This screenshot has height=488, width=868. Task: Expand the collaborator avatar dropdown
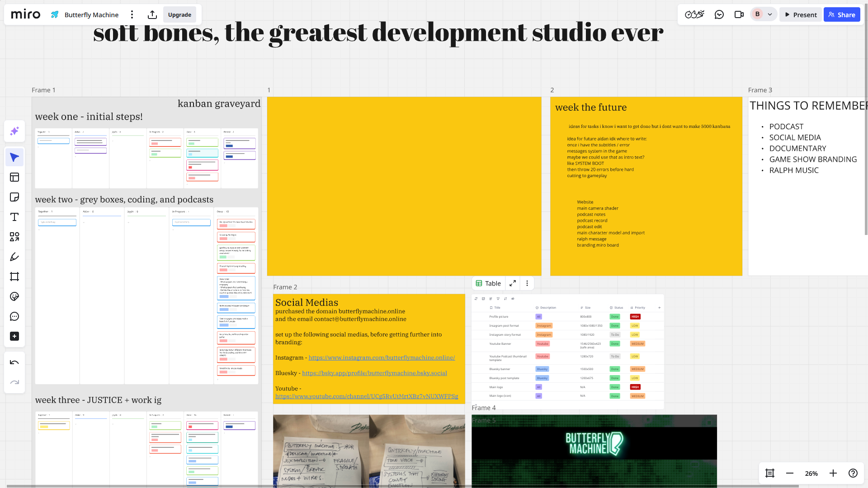(770, 14)
